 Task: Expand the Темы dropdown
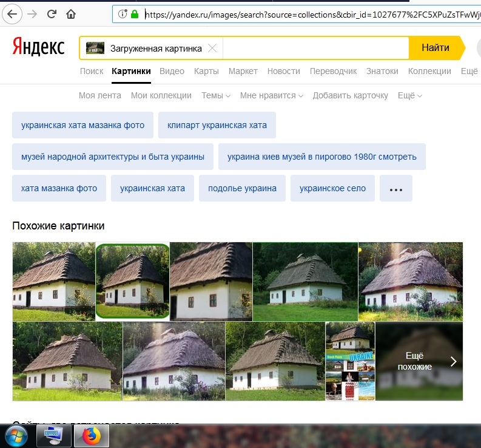click(216, 95)
